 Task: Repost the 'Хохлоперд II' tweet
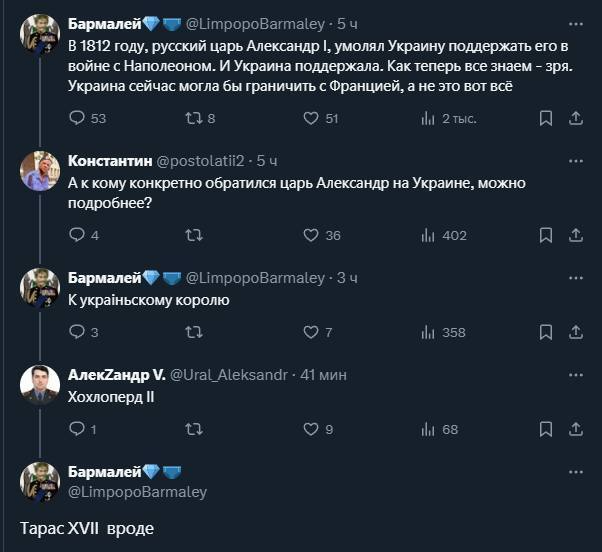[x=194, y=430]
